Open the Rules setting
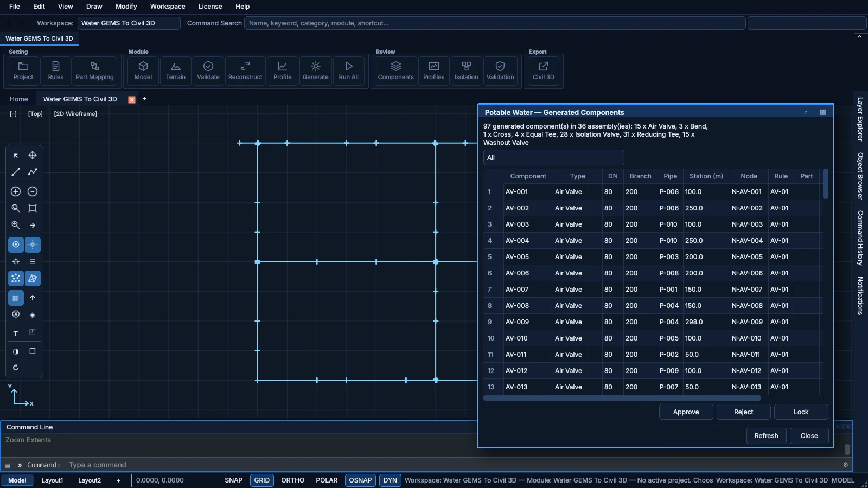 point(55,71)
